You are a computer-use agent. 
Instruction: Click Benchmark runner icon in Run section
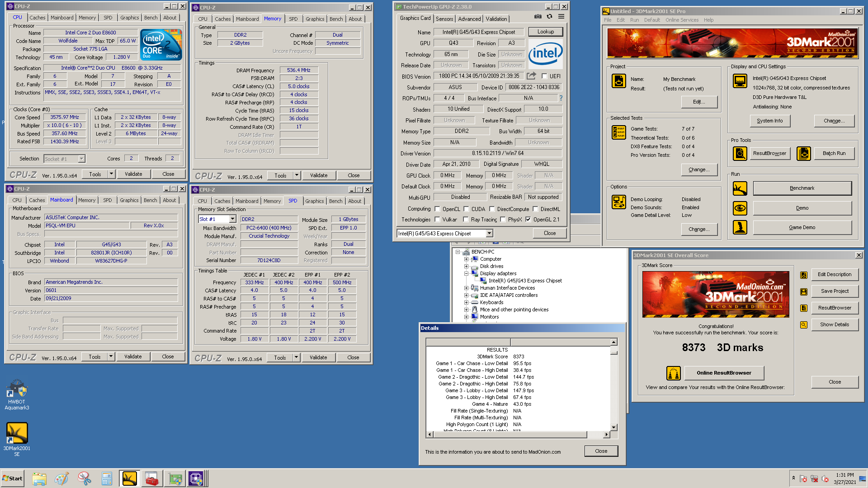point(740,188)
